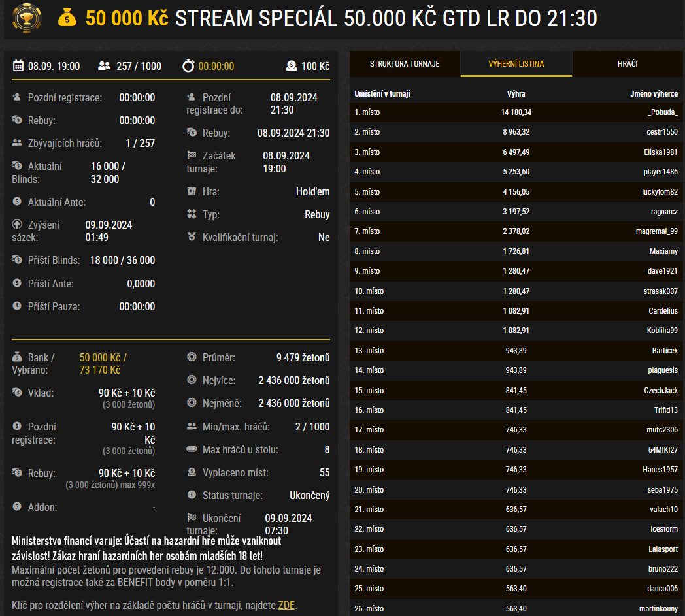Click the money bag icon beside 50 000 Kč
685x616 pixels.
pyautogui.click(x=67, y=18)
